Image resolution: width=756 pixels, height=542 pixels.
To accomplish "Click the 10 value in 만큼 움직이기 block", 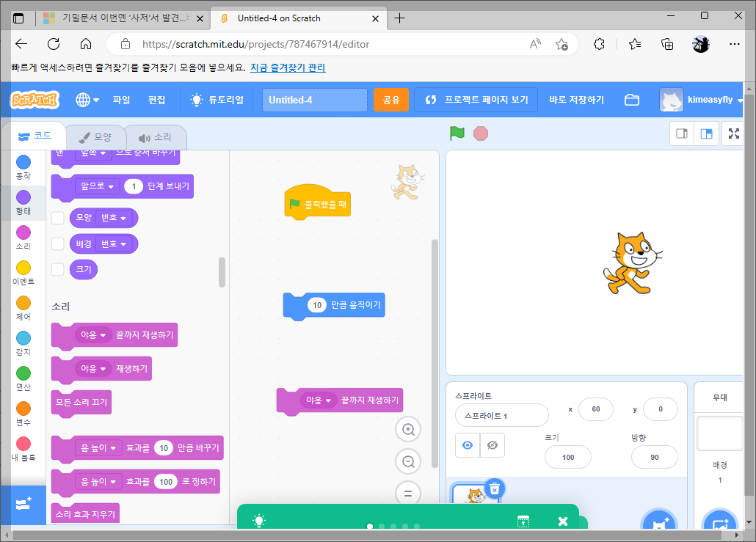I will pyautogui.click(x=317, y=305).
